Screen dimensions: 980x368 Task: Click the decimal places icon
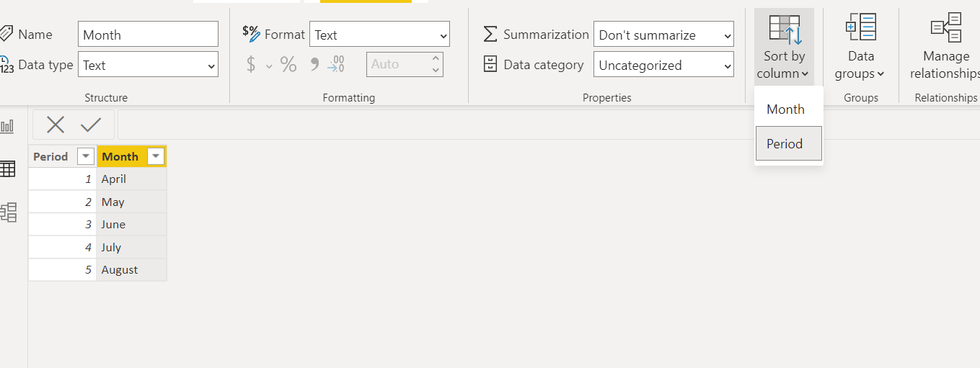point(336,65)
